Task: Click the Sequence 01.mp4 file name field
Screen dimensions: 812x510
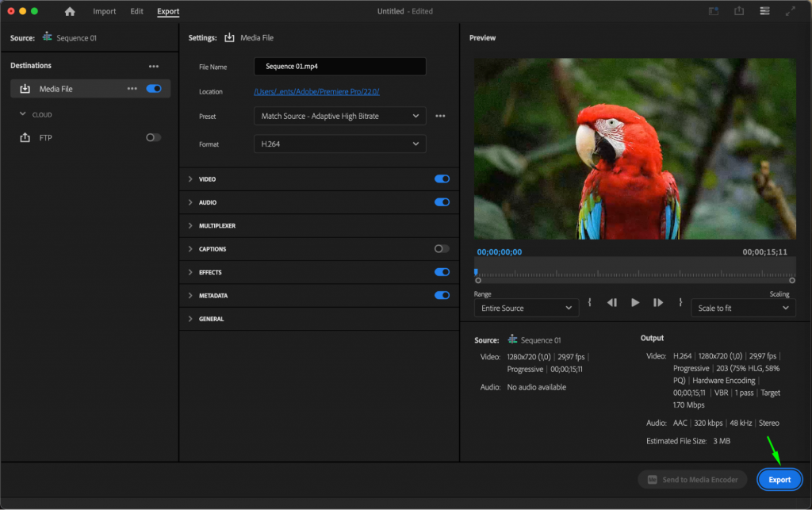Action: pyautogui.click(x=339, y=66)
